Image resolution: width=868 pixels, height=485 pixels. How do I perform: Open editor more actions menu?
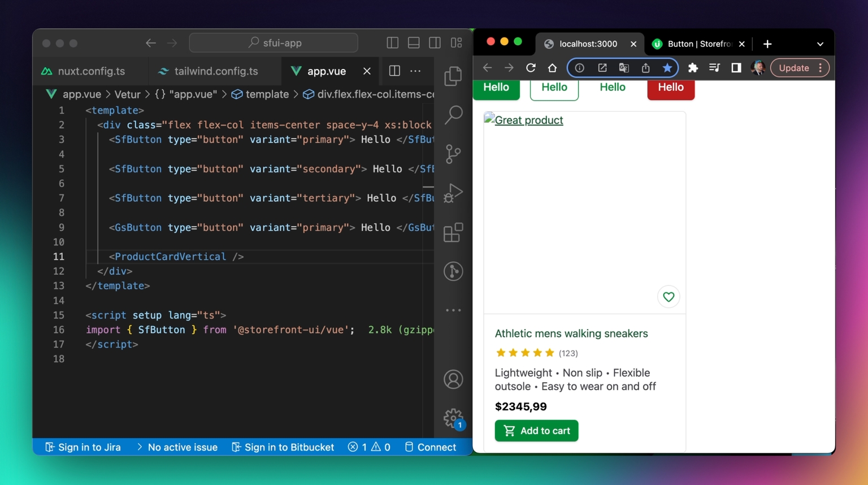415,71
